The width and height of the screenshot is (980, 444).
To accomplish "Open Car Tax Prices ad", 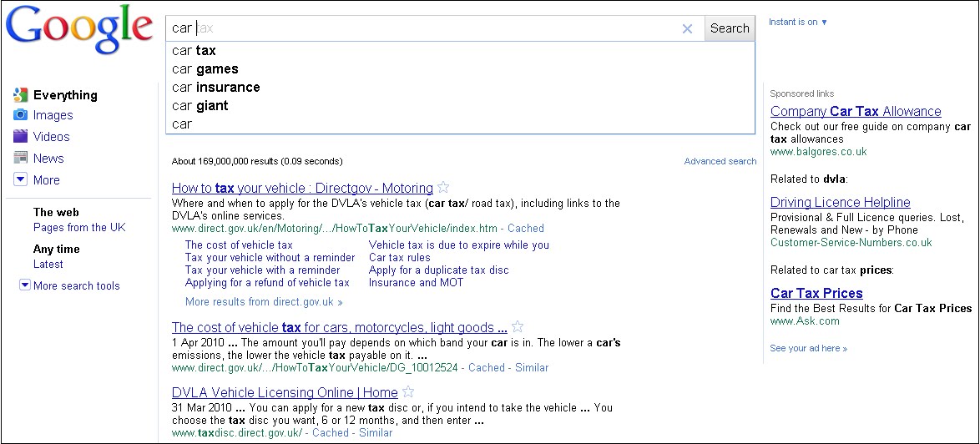I will click(816, 293).
